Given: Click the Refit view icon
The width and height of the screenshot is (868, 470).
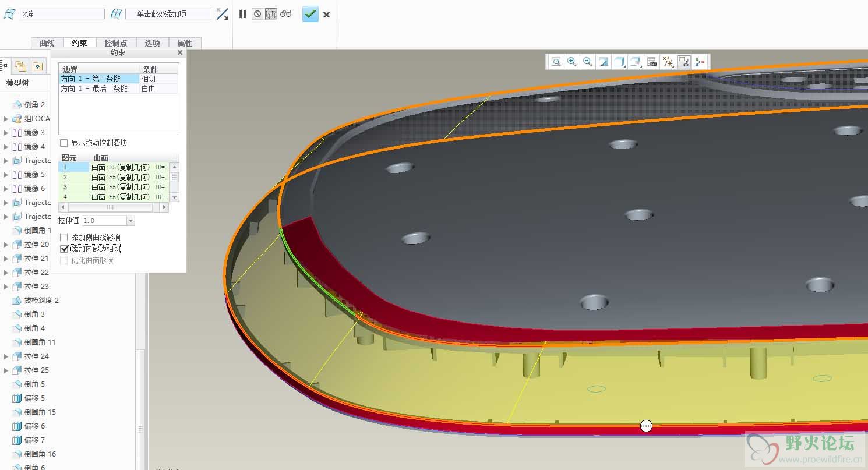Looking at the screenshot, I should coord(556,62).
